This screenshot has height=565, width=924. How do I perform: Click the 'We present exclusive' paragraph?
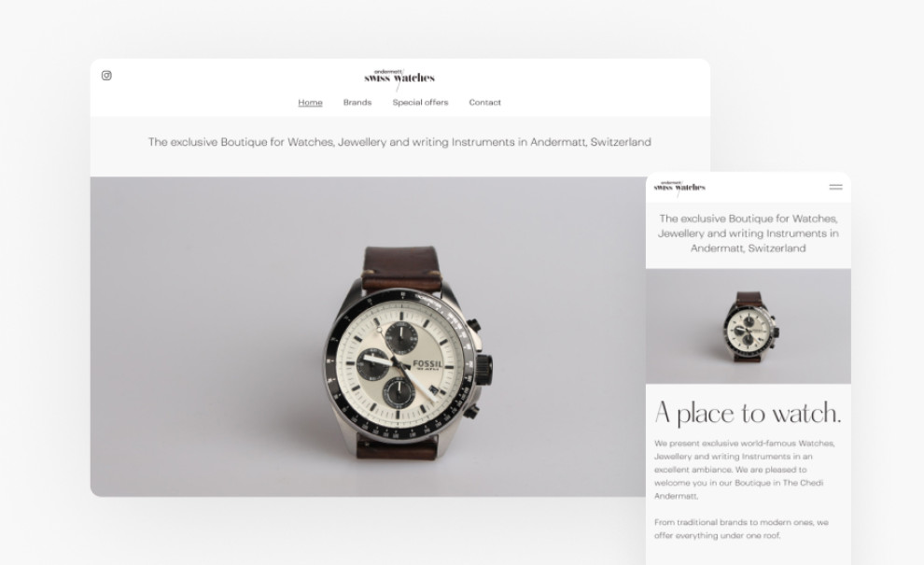click(744, 470)
